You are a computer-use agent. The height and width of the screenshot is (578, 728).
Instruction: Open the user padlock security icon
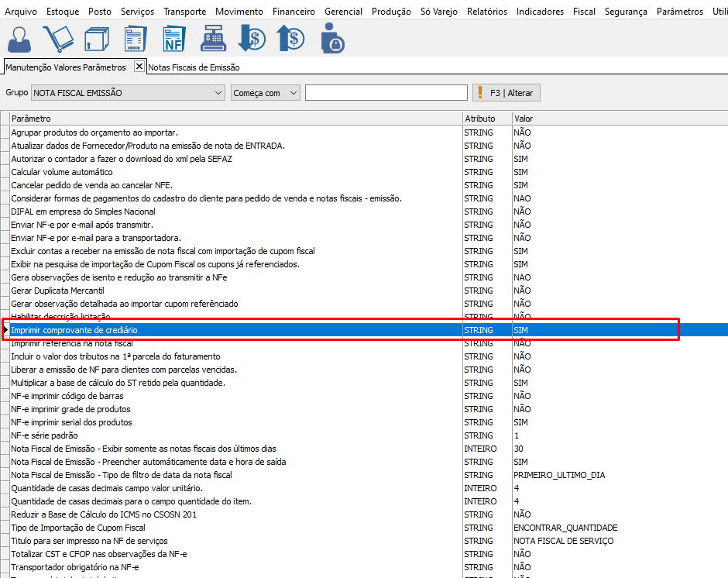click(x=332, y=39)
